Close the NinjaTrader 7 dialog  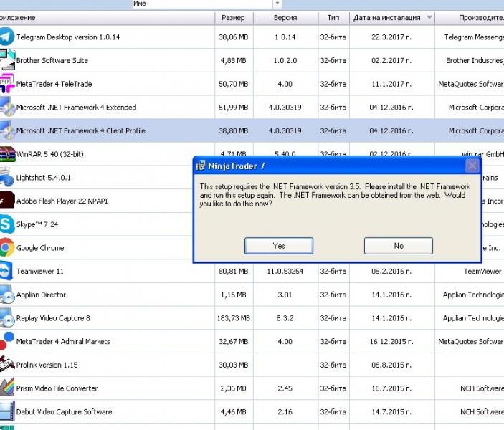tap(472, 166)
